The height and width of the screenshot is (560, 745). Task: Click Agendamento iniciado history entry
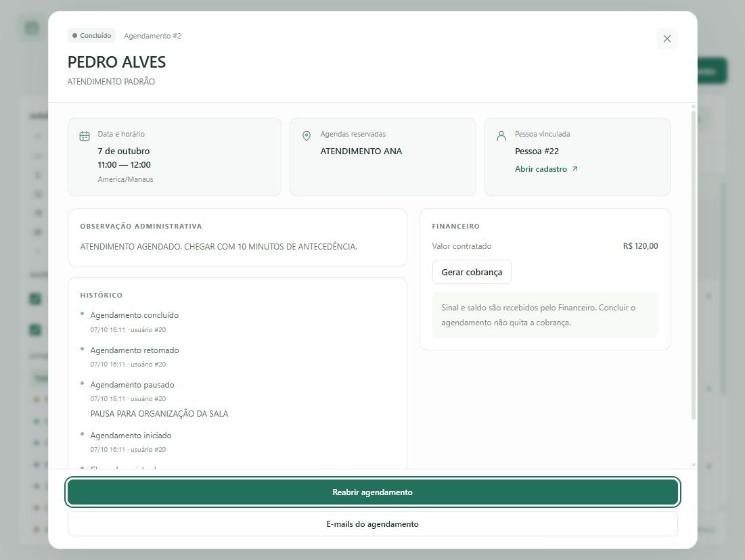131,436
